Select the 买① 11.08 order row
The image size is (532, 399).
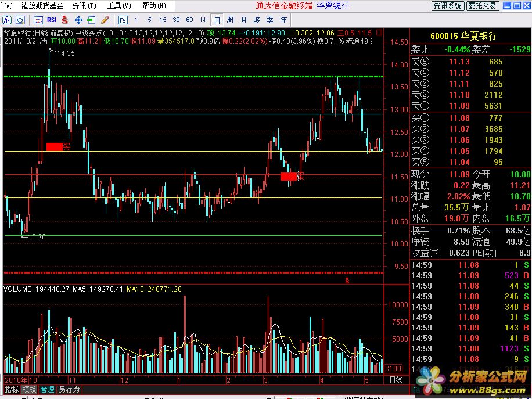tap(470, 118)
